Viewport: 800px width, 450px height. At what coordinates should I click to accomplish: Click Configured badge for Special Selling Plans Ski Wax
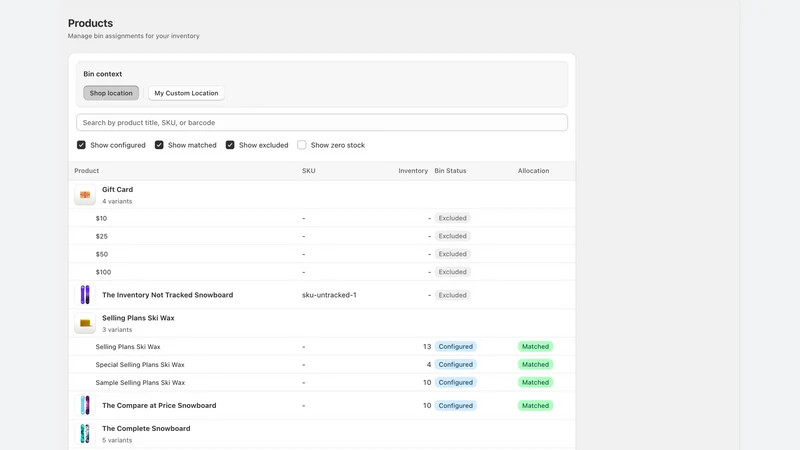(456, 365)
